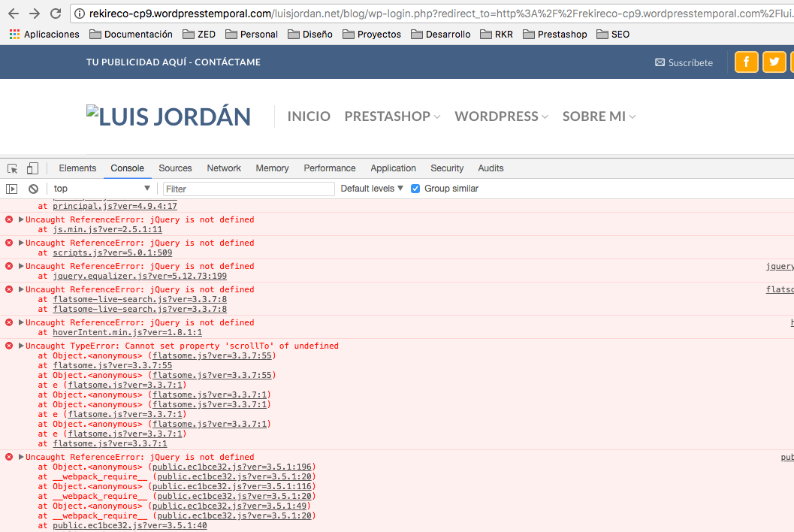Select the Console tab
The width and height of the screenshot is (794, 532).
(127, 168)
